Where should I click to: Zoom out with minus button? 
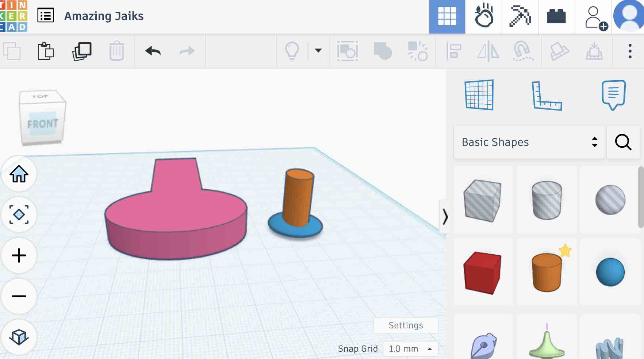point(19,296)
